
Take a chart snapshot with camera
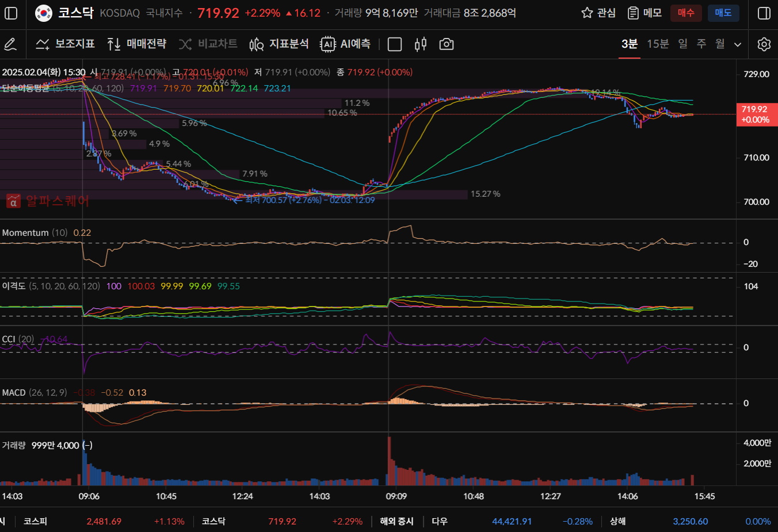click(x=447, y=44)
